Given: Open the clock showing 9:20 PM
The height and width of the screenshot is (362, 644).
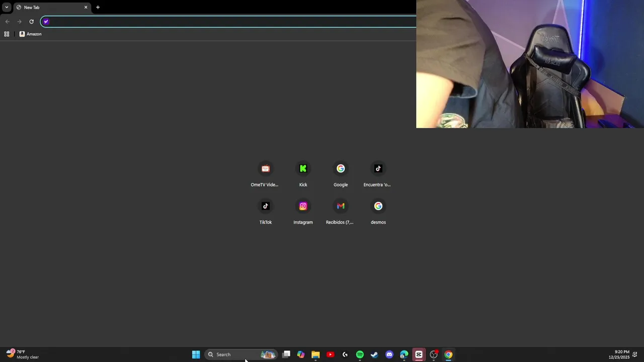Looking at the screenshot, I should click(x=619, y=354).
